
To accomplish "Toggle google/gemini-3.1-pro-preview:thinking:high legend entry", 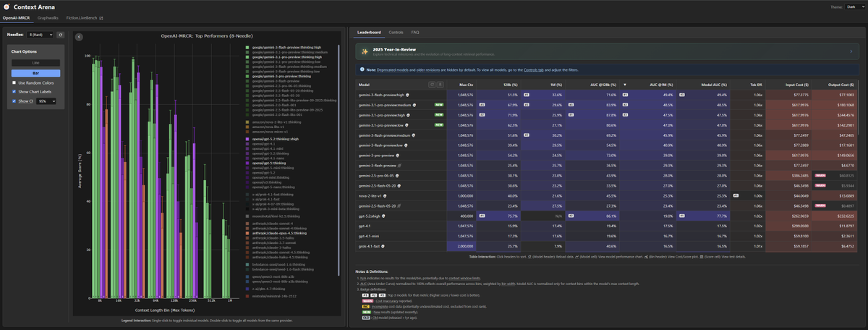I will click(286, 57).
